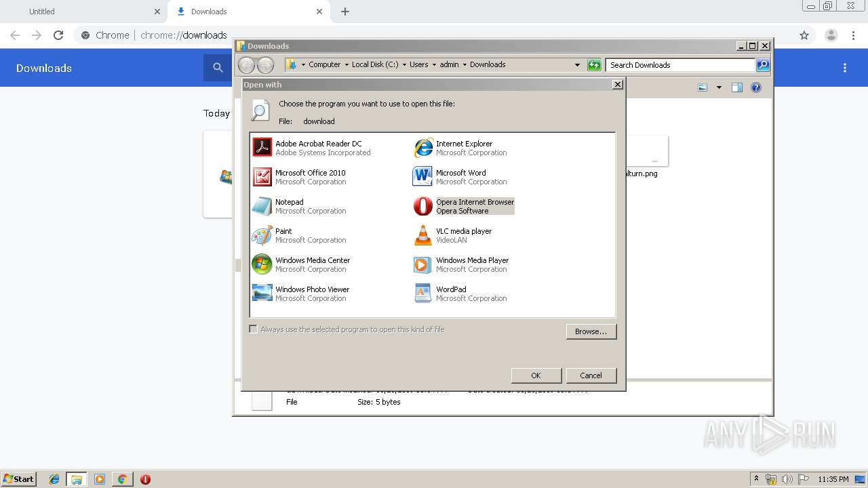Open media player taskbar icon
Screen dimensions: 868x488
(100, 479)
